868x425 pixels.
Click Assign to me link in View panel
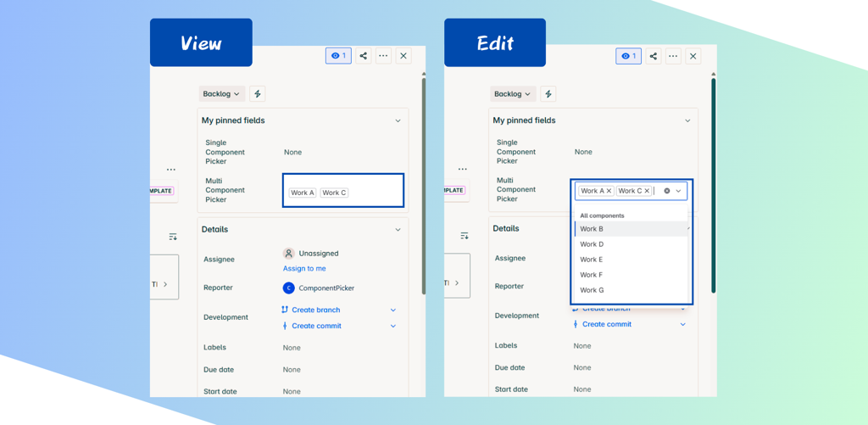[304, 269]
